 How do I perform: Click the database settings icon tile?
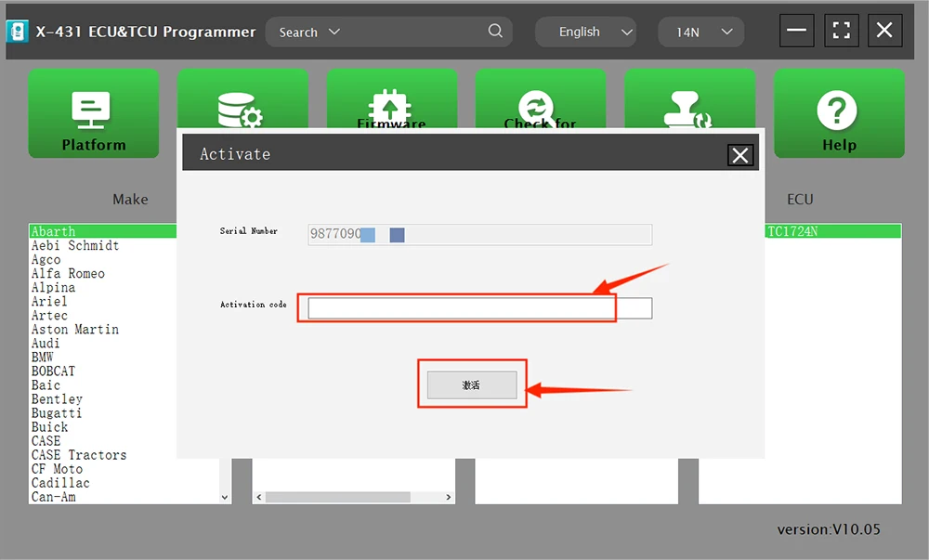(x=242, y=104)
